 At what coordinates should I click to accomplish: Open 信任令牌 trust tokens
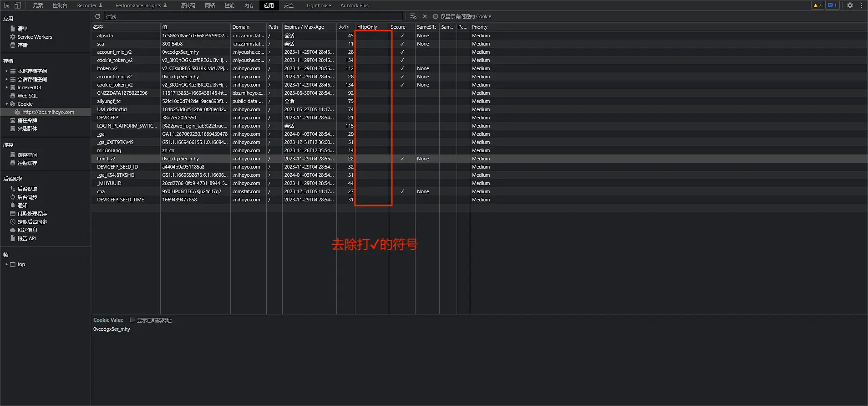click(x=27, y=120)
